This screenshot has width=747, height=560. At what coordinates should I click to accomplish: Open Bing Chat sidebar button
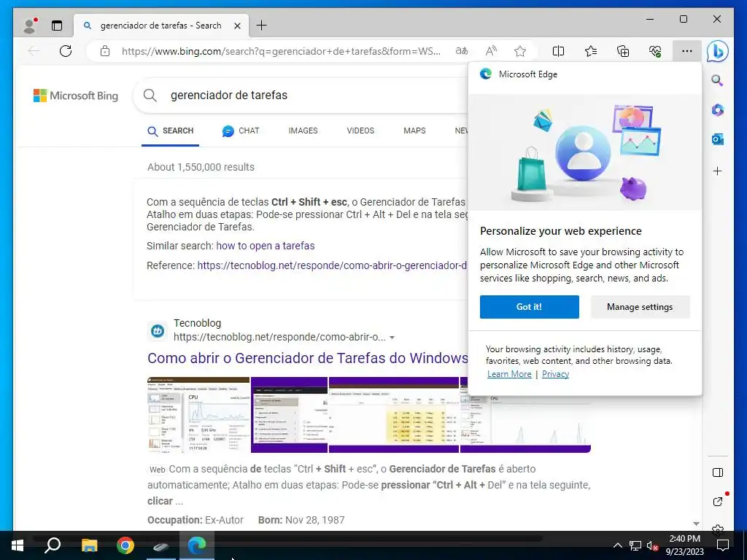[718, 51]
